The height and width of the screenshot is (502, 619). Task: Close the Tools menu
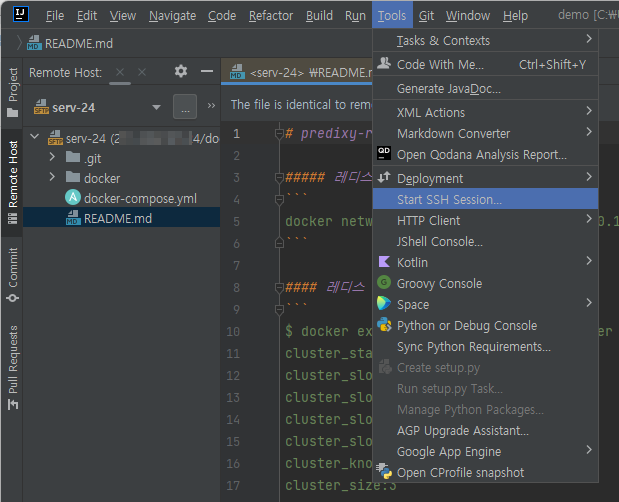392,15
